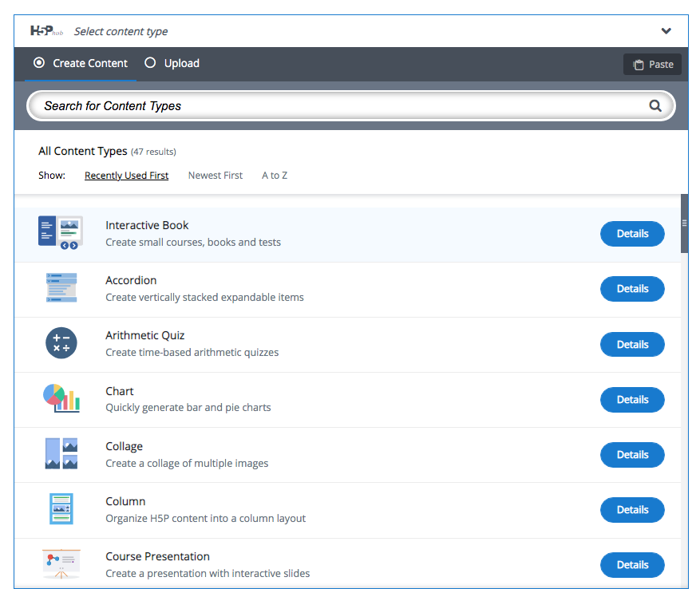Open Details for Course Presentation
This screenshot has width=700, height=589.
click(x=632, y=565)
